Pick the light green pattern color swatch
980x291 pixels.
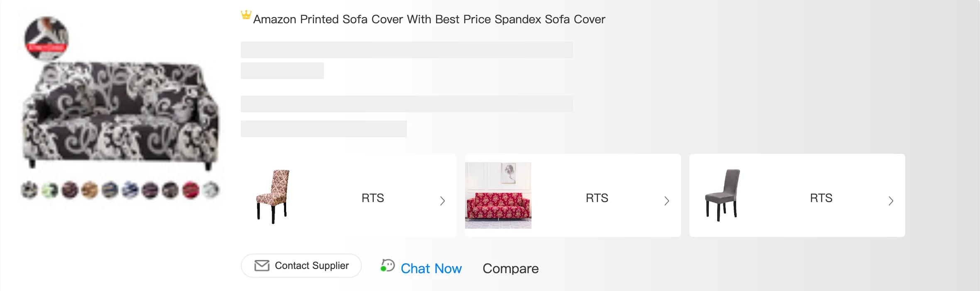coord(50,190)
